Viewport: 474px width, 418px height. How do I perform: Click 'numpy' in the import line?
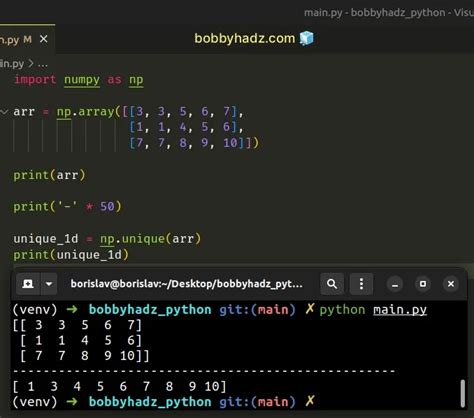(82, 80)
